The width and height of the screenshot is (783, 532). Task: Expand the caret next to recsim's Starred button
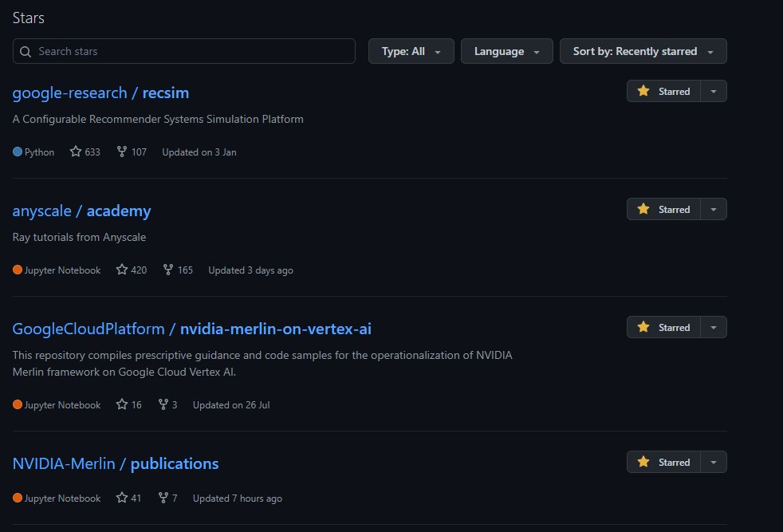715,91
